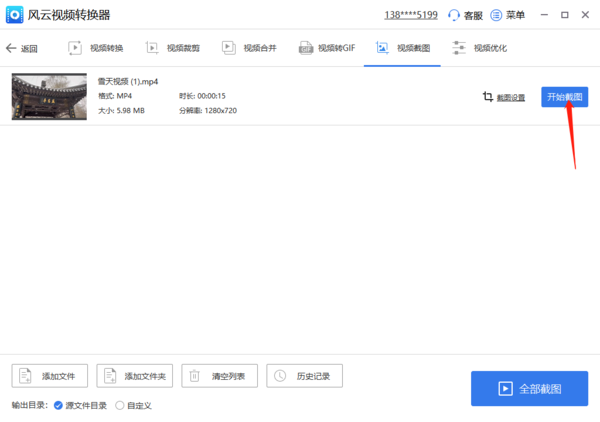Switch to the 视频裁剪 tab
Image resolution: width=600 pixels, height=422 pixels.
tap(173, 48)
